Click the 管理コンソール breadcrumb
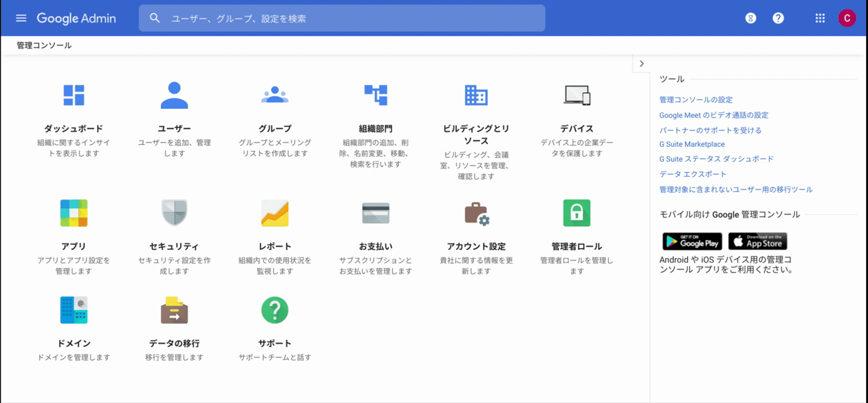The width and height of the screenshot is (868, 403). coord(45,45)
